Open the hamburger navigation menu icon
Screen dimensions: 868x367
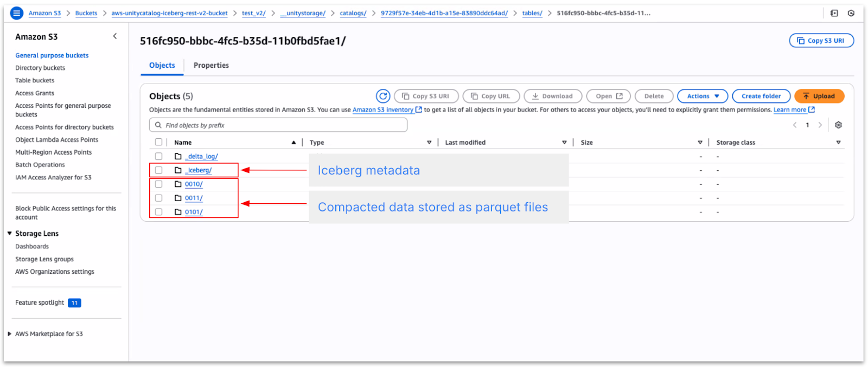17,13
